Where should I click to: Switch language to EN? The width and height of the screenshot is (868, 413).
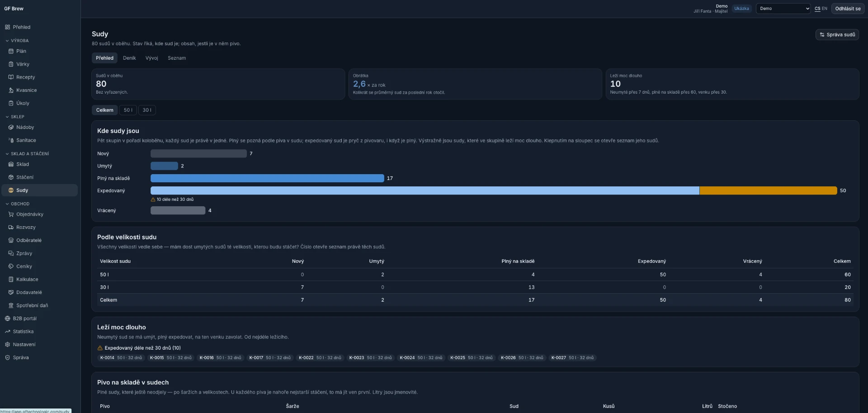[825, 9]
